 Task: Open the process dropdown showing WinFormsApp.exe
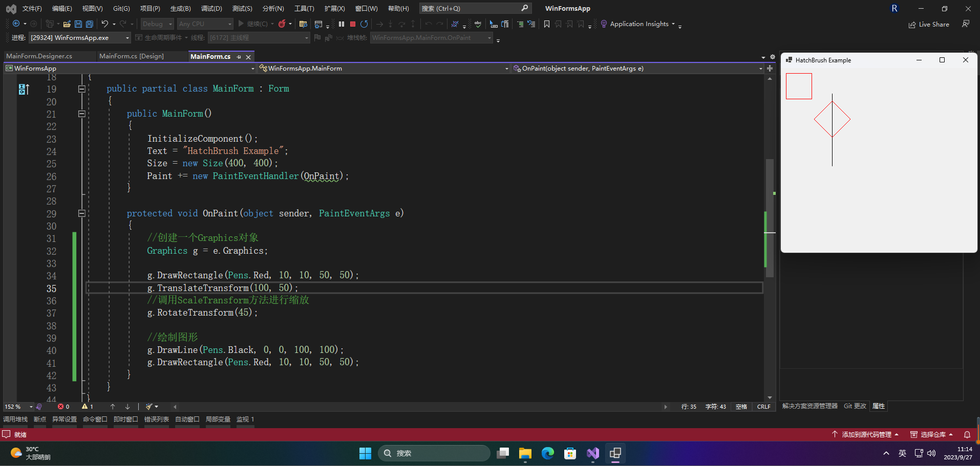(80, 37)
